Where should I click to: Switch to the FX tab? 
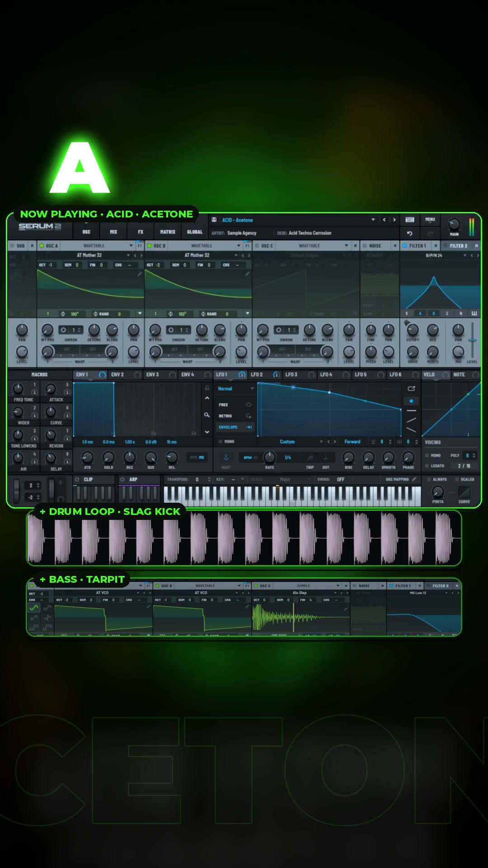[x=141, y=232]
